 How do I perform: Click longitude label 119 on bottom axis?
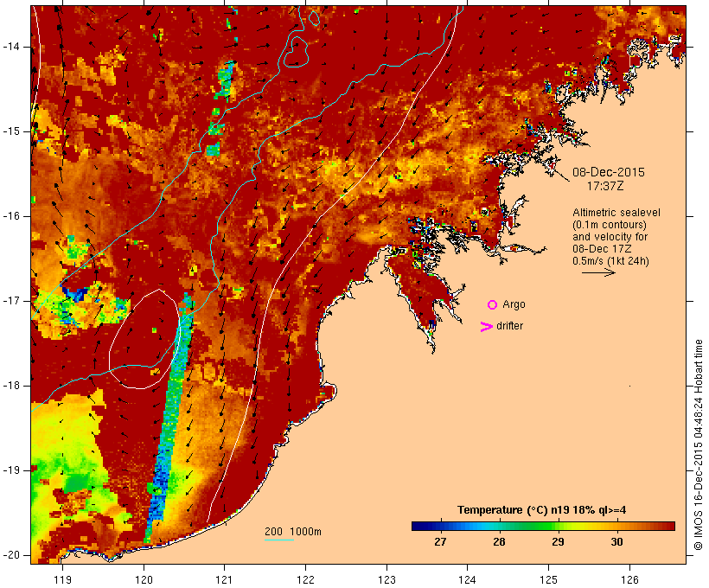(62, 580)
